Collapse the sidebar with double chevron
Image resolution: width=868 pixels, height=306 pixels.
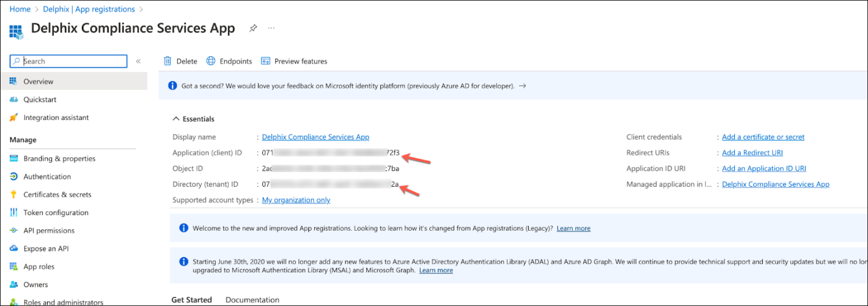tap(138, 61)
